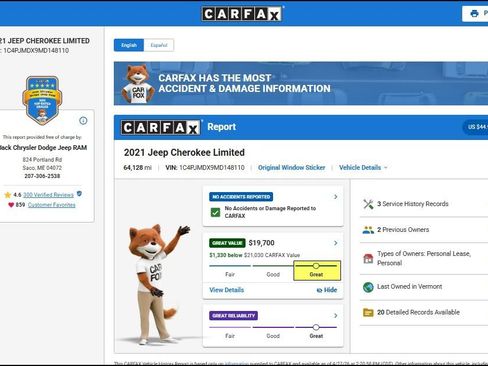
Task: Click the Car Fox banner mascot
Action: pyautogui.click(x=138, y=84)
